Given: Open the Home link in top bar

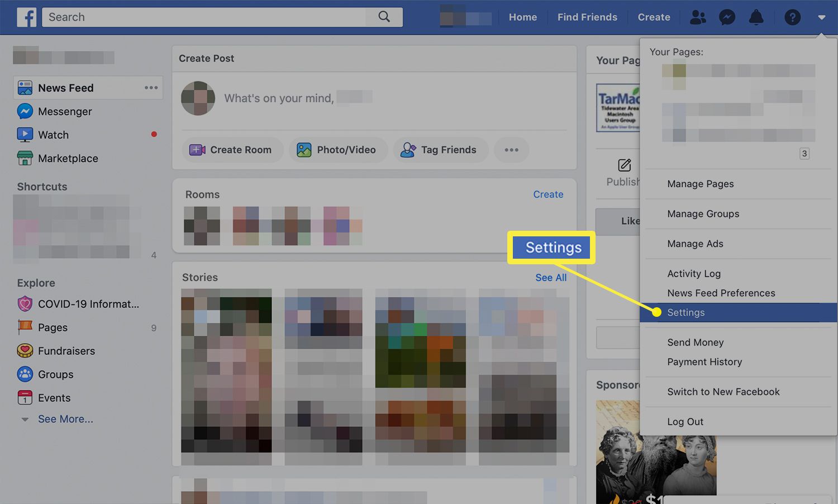Looking at the screenshot, I should click(x=523, y=17).
